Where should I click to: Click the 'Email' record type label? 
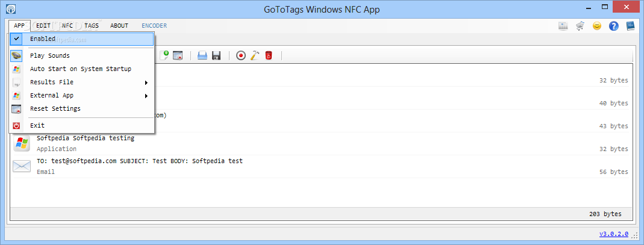(46, 172)
